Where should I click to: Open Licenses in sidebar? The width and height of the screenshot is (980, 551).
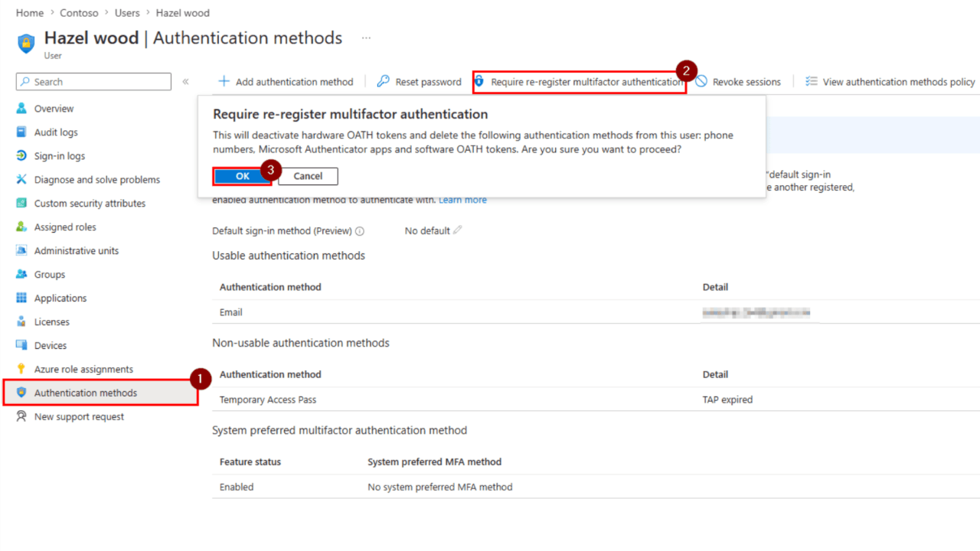(x=52, y=322)
